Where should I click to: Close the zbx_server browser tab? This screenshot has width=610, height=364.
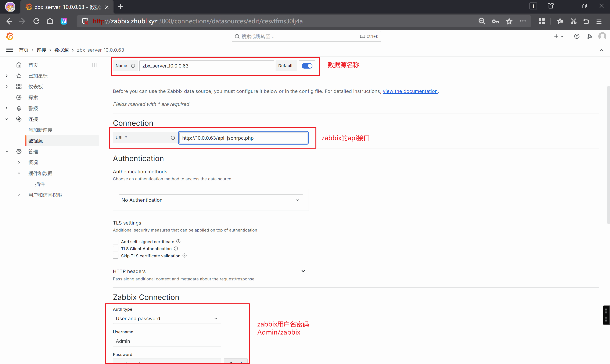click(x=107, y=7)
